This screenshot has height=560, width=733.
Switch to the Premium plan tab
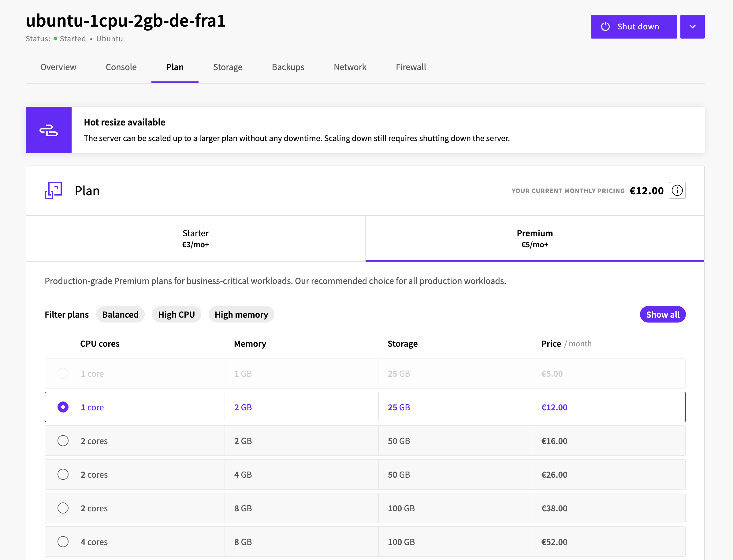point(535,238)
